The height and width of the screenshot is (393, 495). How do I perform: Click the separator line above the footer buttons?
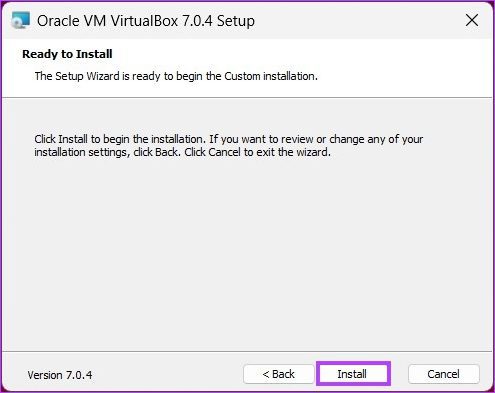pos(247,351)
